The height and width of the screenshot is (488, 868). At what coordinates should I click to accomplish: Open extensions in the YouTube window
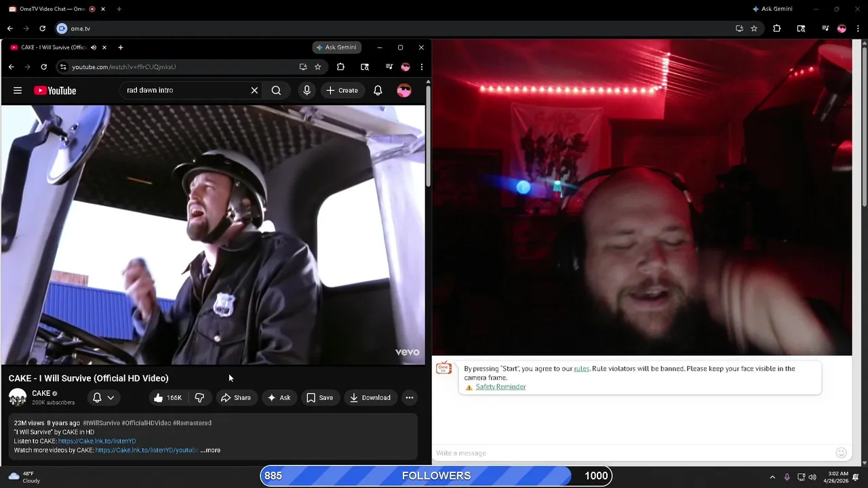[340, 67]
